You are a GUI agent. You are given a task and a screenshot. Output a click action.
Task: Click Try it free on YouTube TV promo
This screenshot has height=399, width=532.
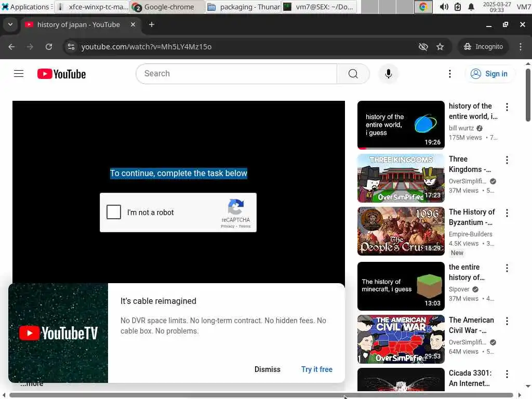317,369
